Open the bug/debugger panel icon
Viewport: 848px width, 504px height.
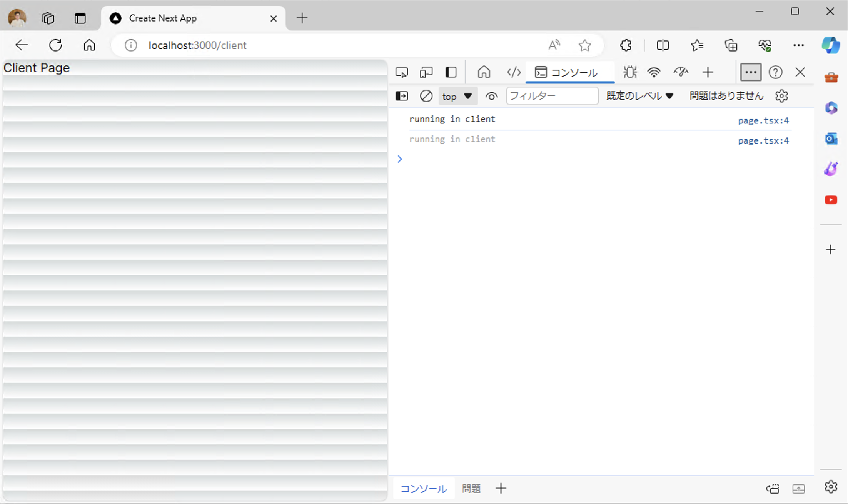point(629,72)
